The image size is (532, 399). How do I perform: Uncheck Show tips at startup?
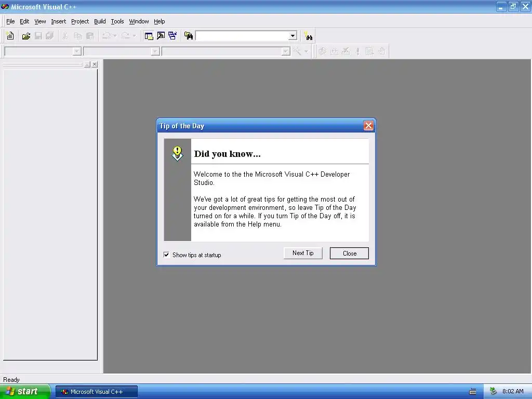click(x=167, y=255)
